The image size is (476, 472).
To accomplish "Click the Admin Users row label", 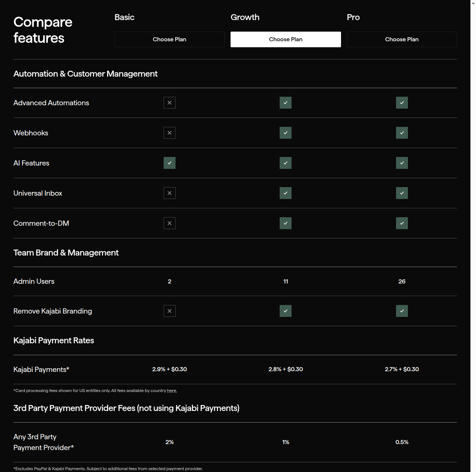I will pos(34,281).
